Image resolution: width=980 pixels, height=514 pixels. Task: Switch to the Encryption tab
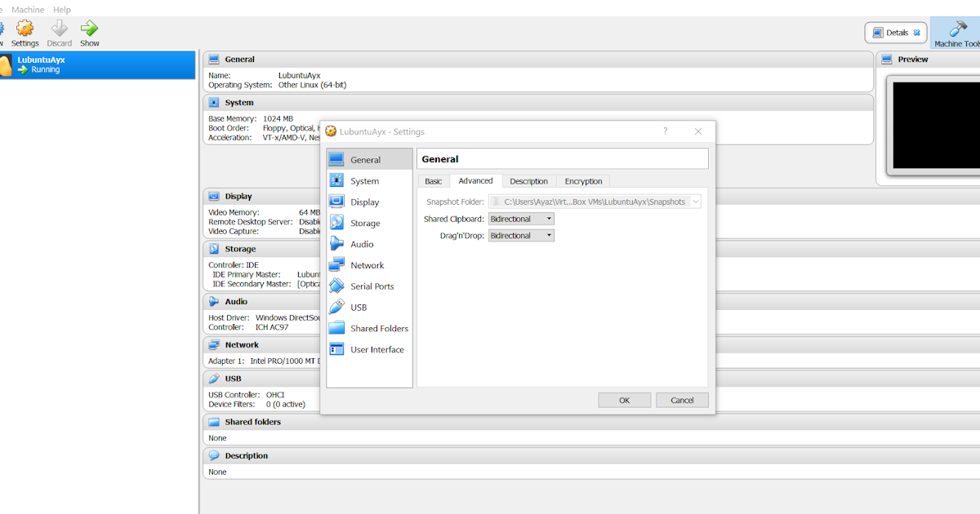tap(582, 180)
